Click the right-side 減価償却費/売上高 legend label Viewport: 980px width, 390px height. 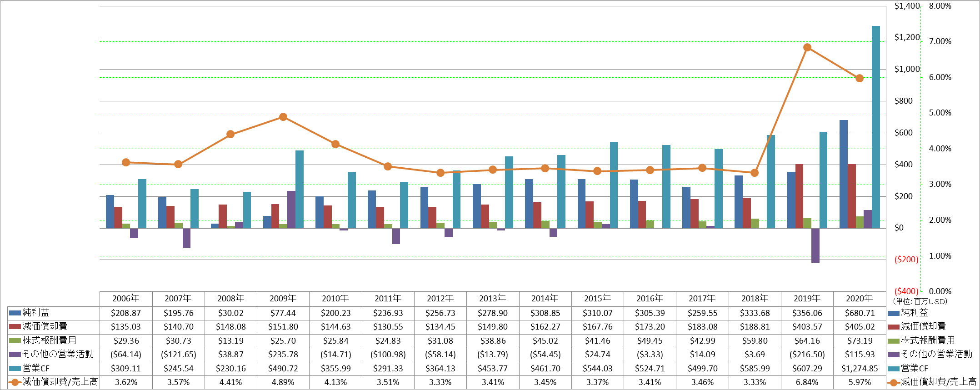click(x=939, y=382)
